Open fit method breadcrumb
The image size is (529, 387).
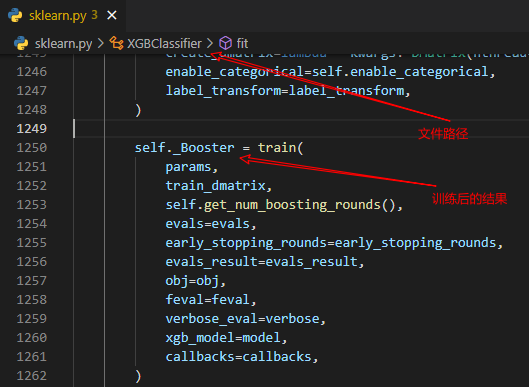242,44
